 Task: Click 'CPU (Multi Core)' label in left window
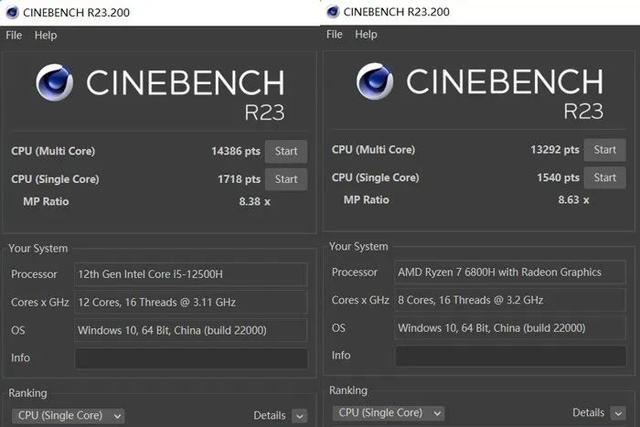pyautogui.click(x=53, y=151)
